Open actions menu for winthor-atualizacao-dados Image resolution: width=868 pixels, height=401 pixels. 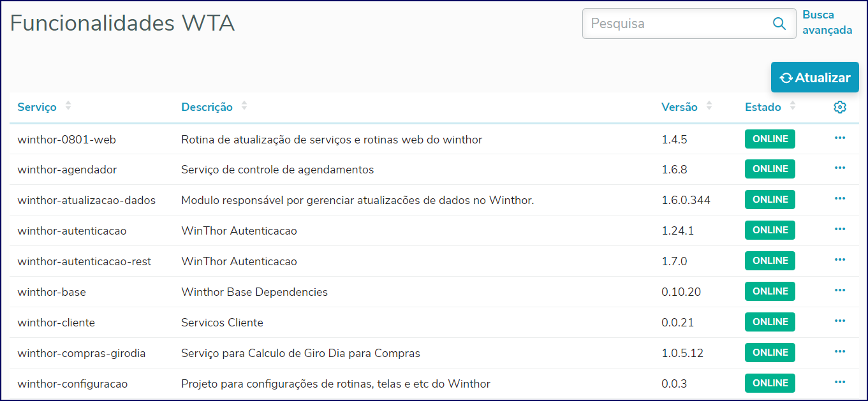[x=839, y=199]
